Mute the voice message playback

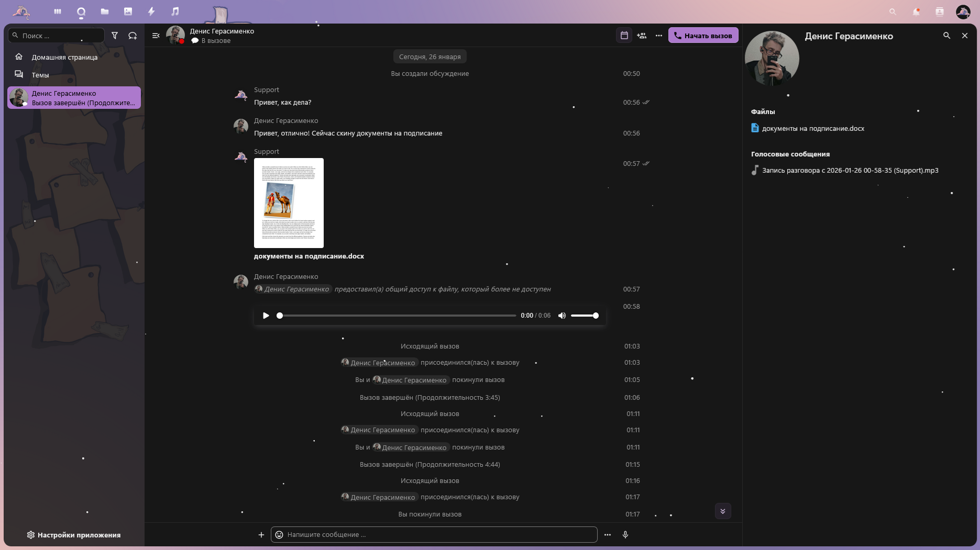click(x=561, y=315)
